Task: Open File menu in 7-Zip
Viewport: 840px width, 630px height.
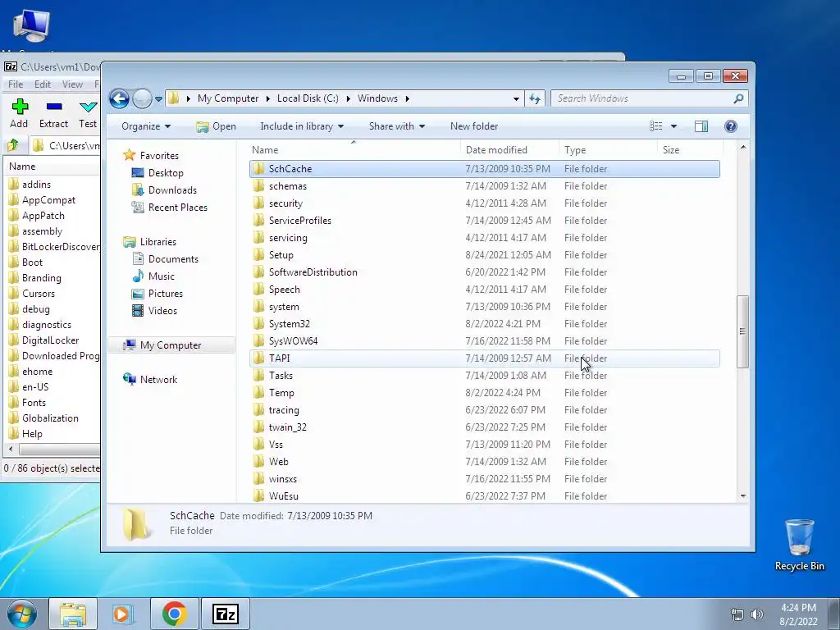Action: click(16, 84)
